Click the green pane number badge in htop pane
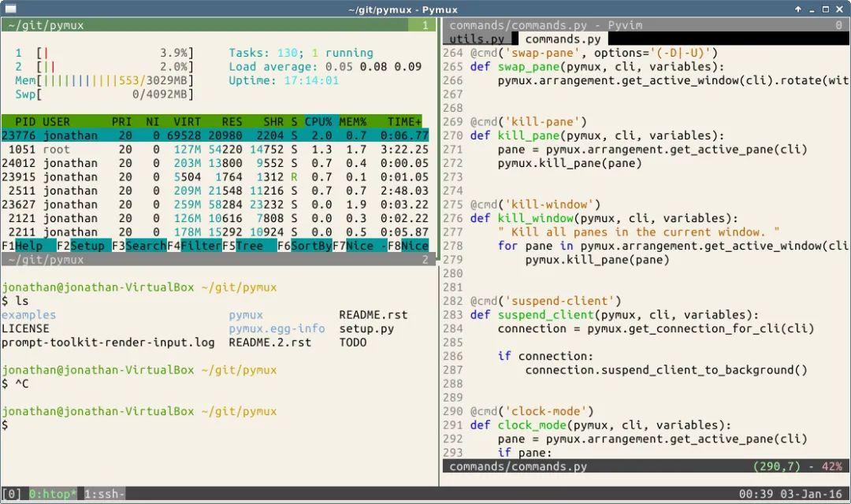This screenshot has height=504, width=851. [x=426, y=24]
